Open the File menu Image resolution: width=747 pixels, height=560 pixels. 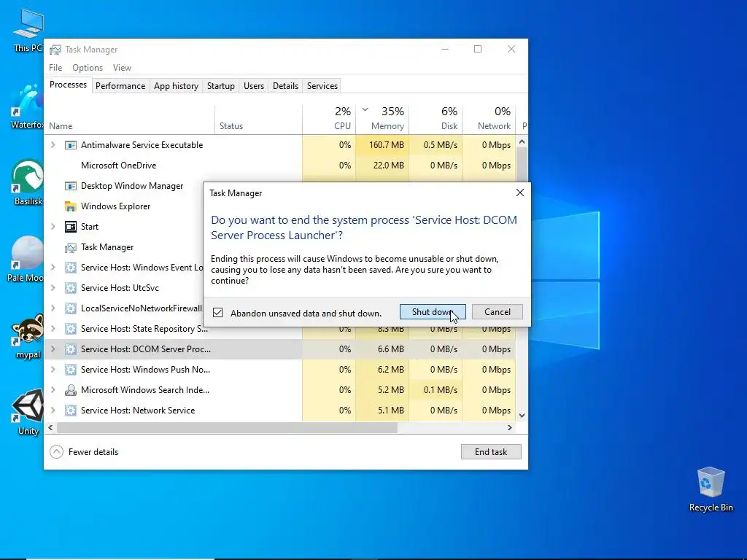[55, 68]
